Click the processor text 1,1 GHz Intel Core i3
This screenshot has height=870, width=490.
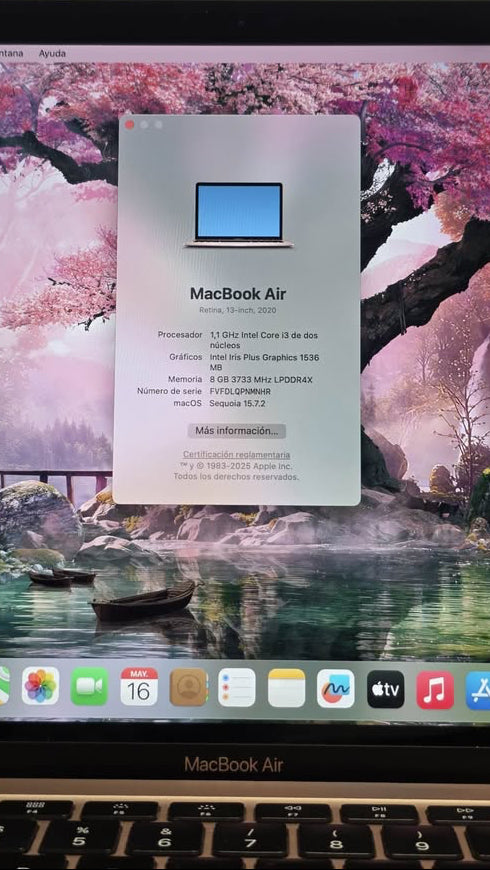click(264, 340)
